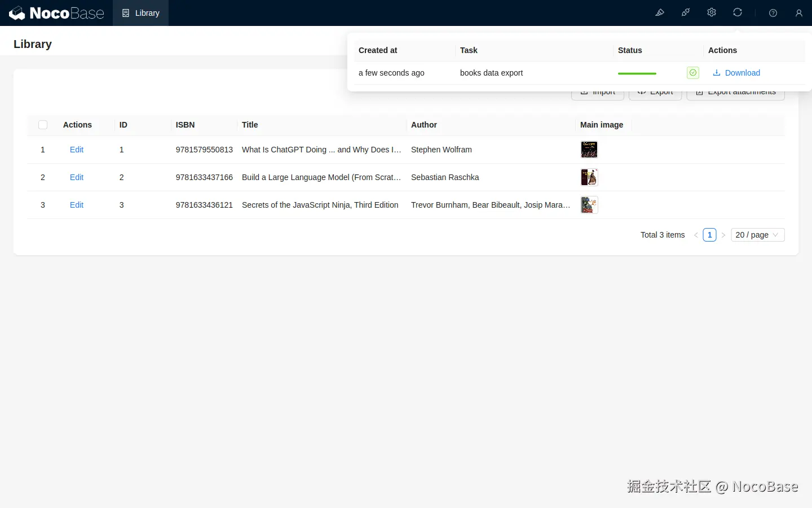Open the ChatGPT book cover thumbnail
812x508 pixels.
tap(589, 150)
